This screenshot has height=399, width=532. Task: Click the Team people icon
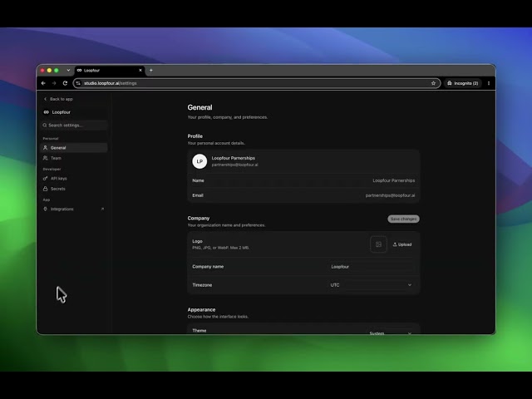point(45,158)
